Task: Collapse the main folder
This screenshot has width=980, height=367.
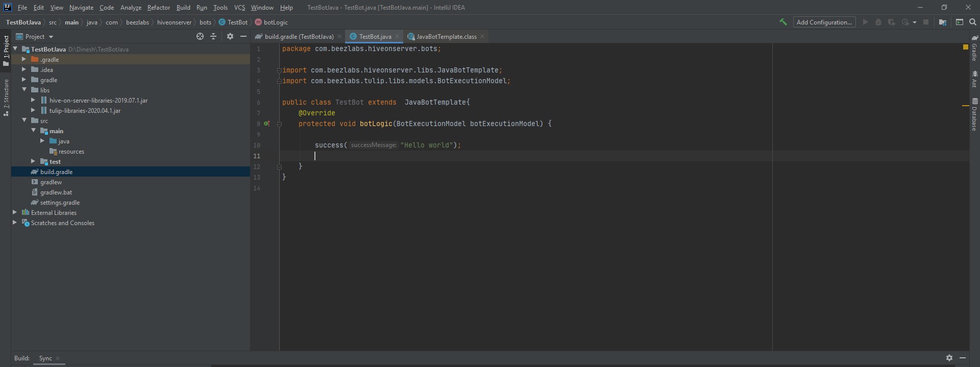Action: (x=33, y=131)
